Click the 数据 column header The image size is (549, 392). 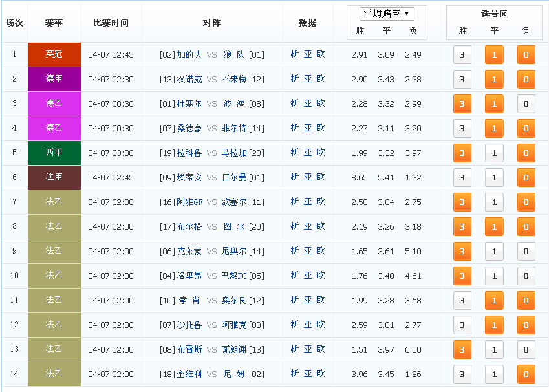click(x=307, y=23)
